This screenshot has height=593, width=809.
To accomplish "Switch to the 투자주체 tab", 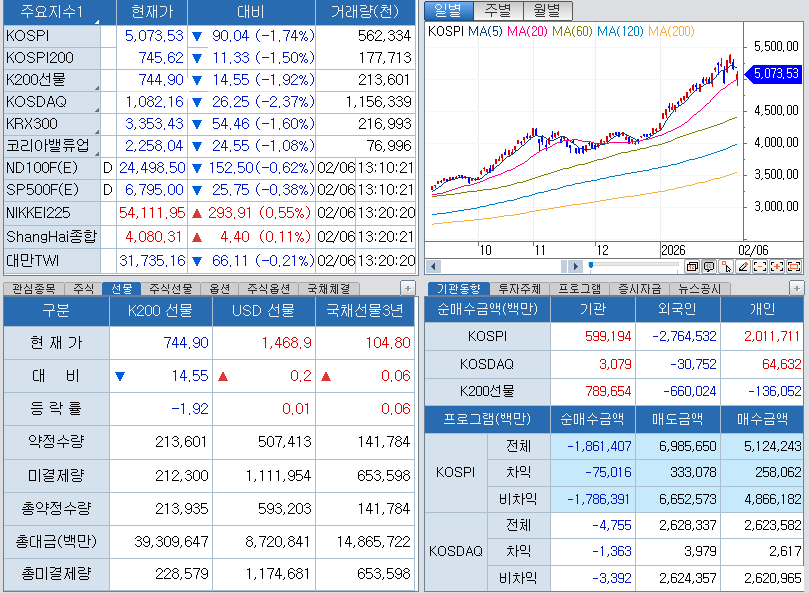I will [518, 288].
